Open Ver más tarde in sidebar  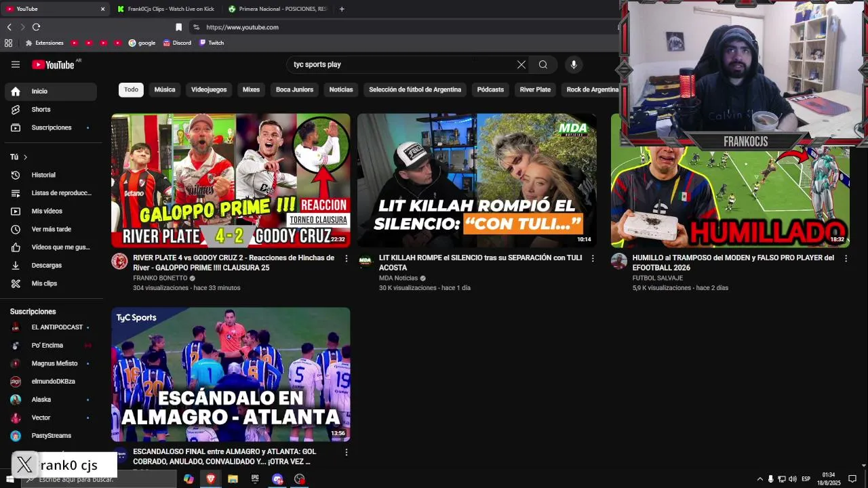point(50,229)
